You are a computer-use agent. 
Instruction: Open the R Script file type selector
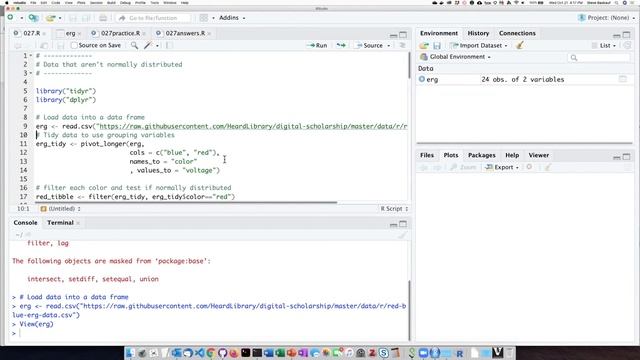394,209
